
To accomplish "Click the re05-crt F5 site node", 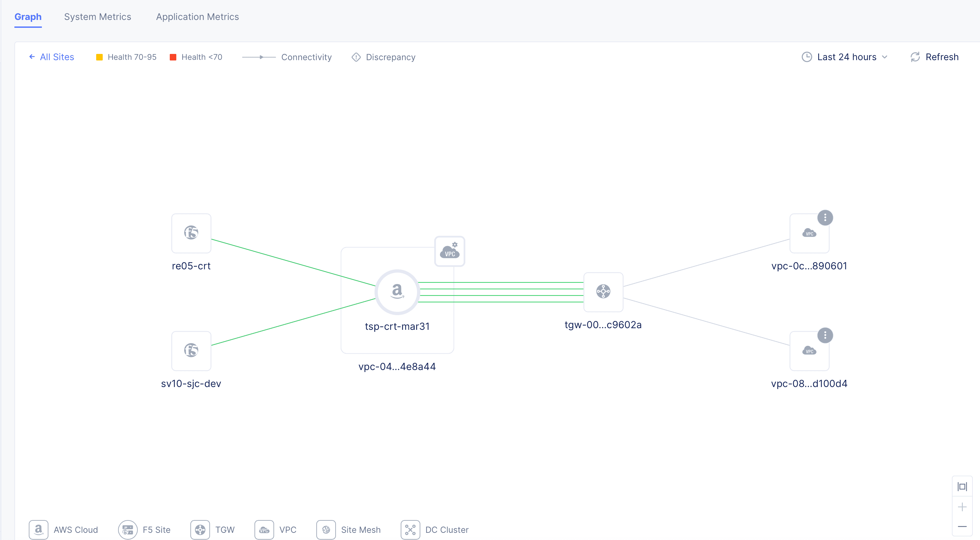I will click(x=191, y=233).
